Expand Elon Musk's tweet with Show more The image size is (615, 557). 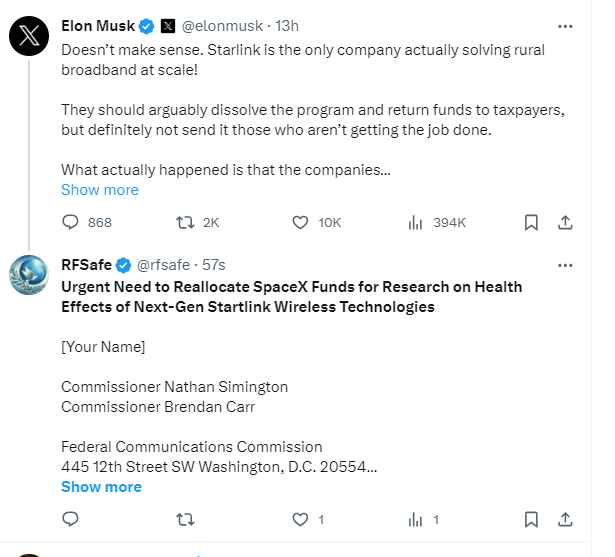[x=100, y=190]
